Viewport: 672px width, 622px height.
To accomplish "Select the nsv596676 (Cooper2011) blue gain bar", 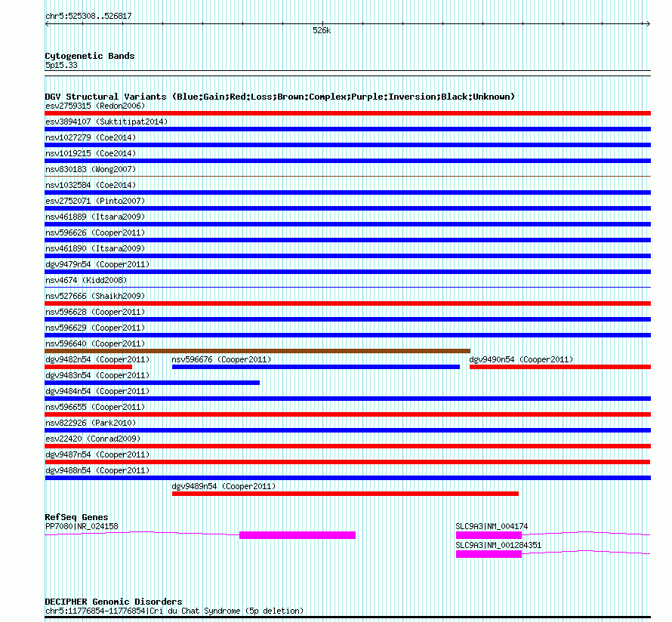I will click(x=316, y=367).
